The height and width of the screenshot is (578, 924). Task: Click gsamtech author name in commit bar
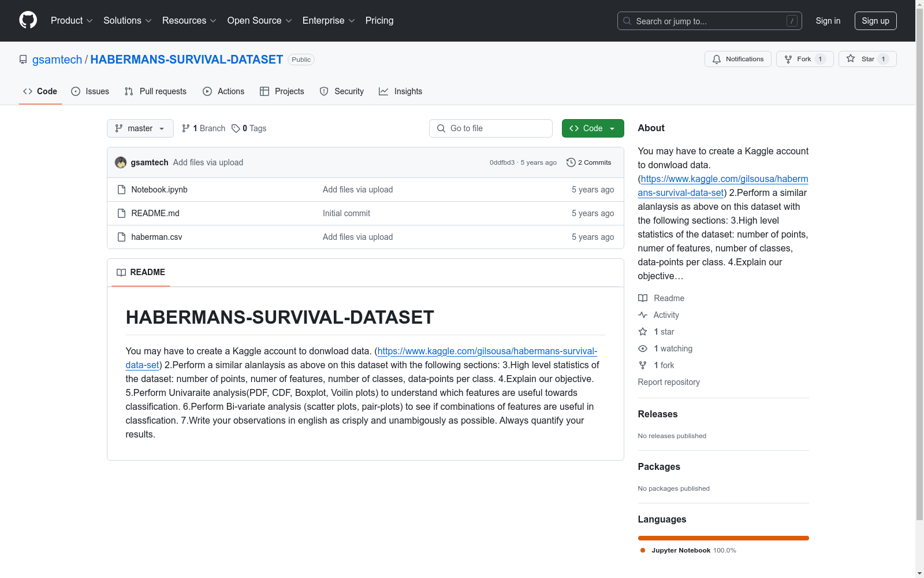point(150,162)
